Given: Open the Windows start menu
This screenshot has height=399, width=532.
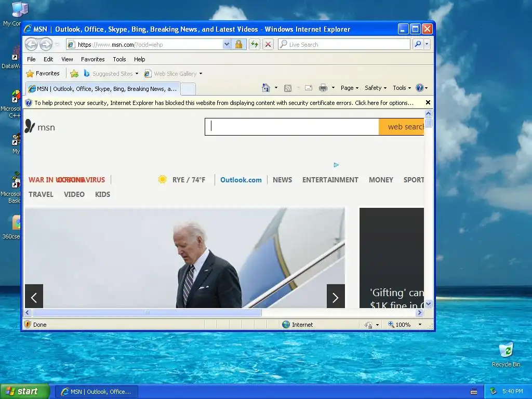Looking at the screenshot, I should click(x=25, y=392).
